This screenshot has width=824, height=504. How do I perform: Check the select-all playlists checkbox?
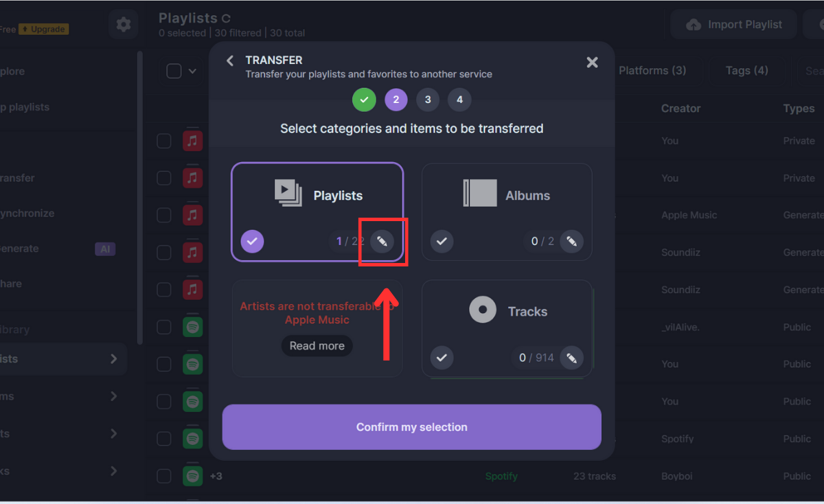click(x=174, y=71)
